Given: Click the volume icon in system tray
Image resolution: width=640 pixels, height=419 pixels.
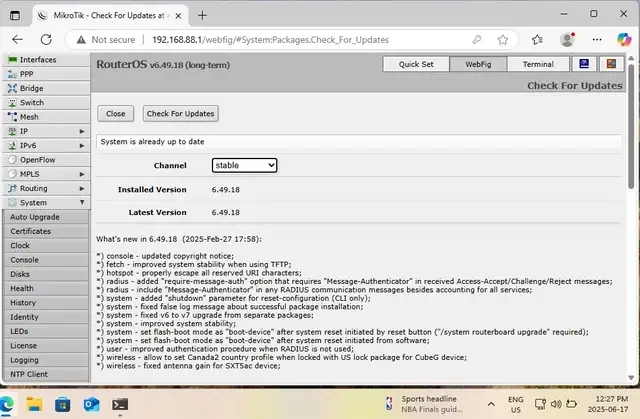Looking at the screenshot, I should tap(556, 404).
